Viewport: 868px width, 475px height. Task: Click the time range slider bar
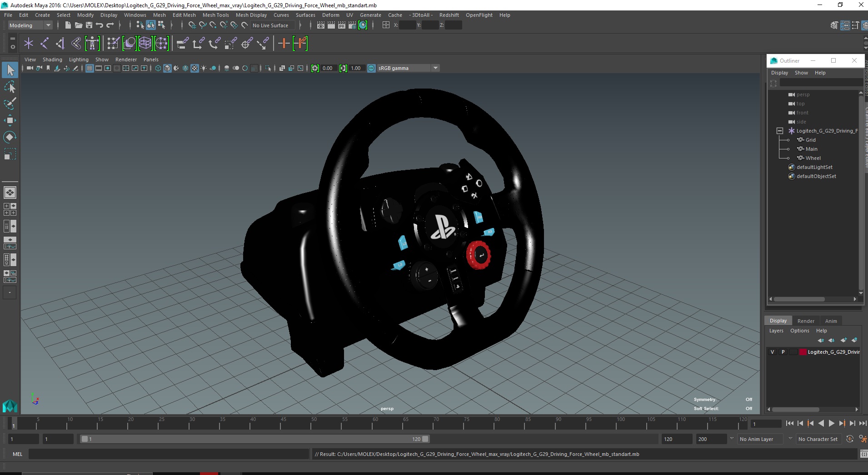coord(254,439)
